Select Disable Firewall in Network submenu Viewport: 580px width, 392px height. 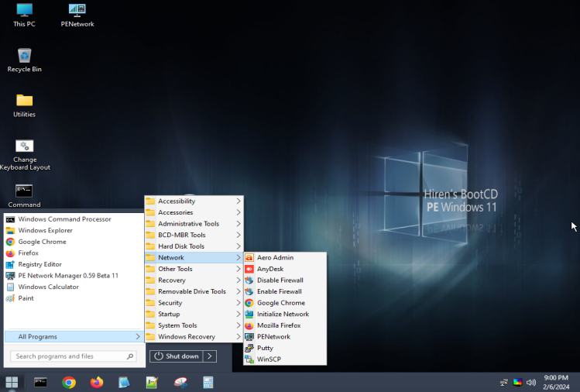pos(285,280)
